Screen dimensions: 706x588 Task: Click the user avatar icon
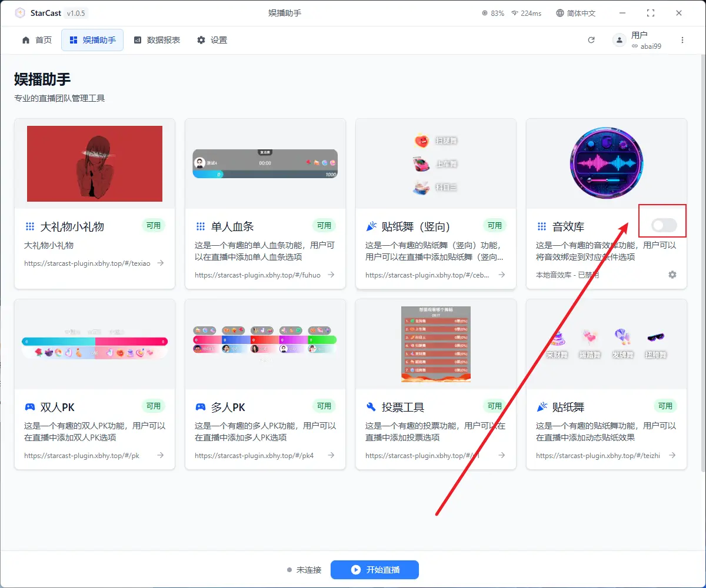619,40
